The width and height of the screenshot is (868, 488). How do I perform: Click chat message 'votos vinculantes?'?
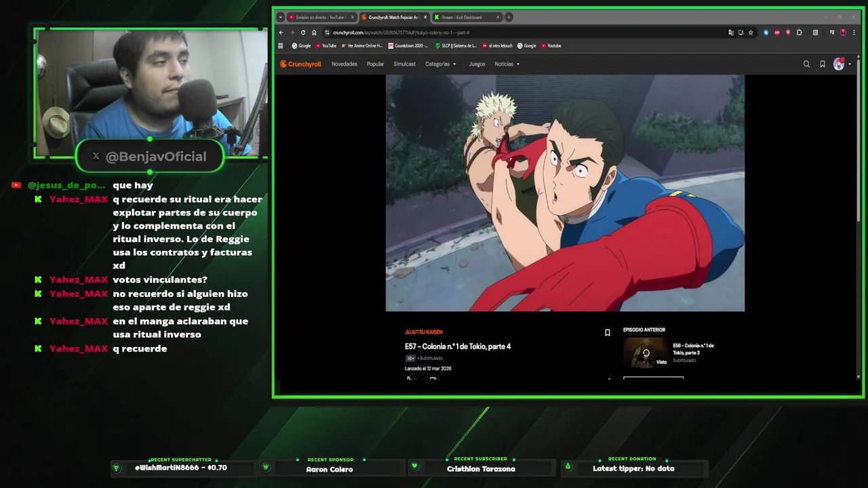pyautogui.click(x=160, y=280)
